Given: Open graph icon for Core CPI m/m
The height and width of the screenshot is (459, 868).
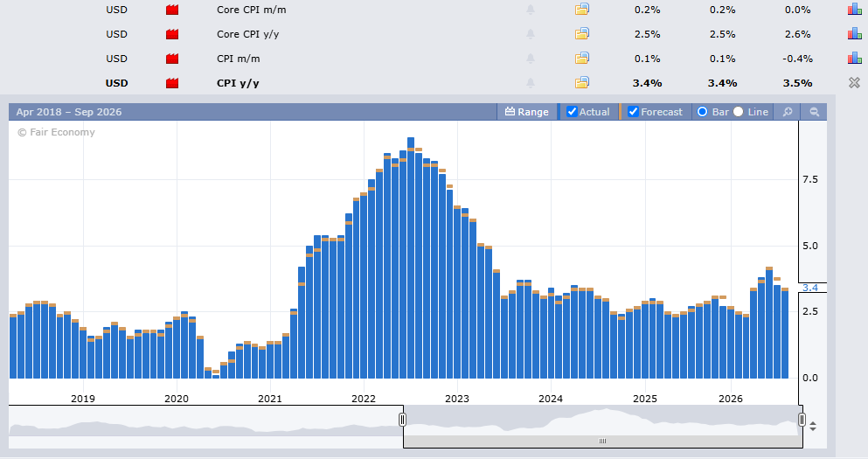Looking at the screenshot, I should point(854,10).
